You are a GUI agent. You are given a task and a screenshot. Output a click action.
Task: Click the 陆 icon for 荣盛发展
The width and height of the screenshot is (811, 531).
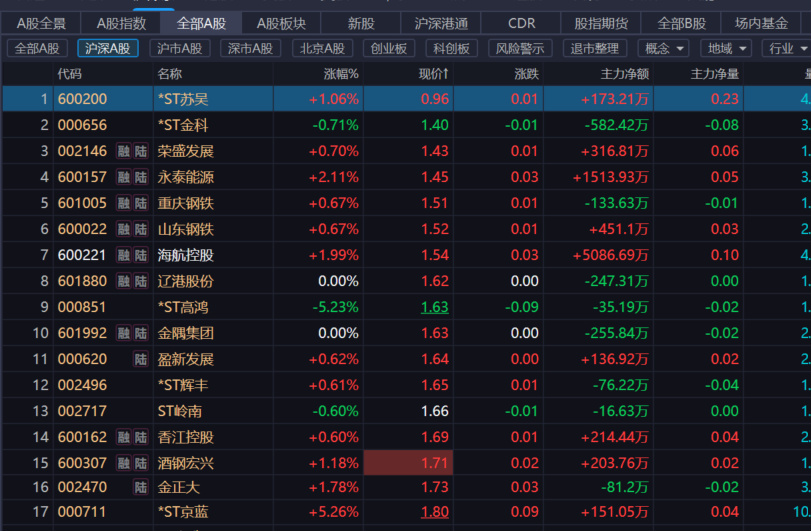[x=141, y=151]
